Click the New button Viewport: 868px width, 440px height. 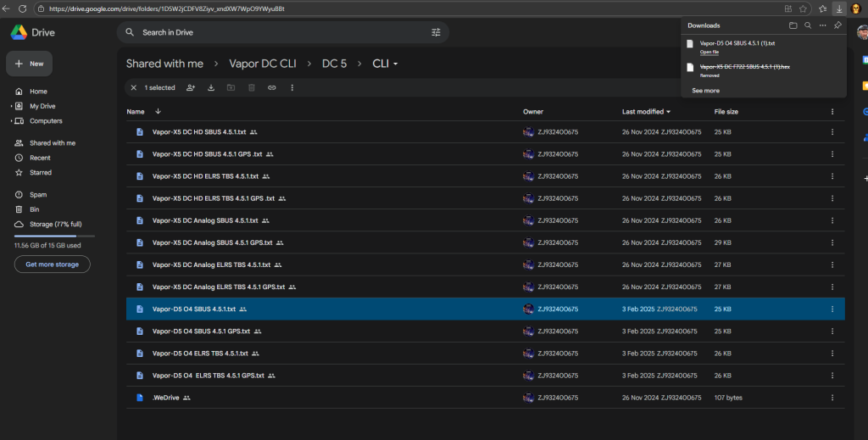[30, 64]
